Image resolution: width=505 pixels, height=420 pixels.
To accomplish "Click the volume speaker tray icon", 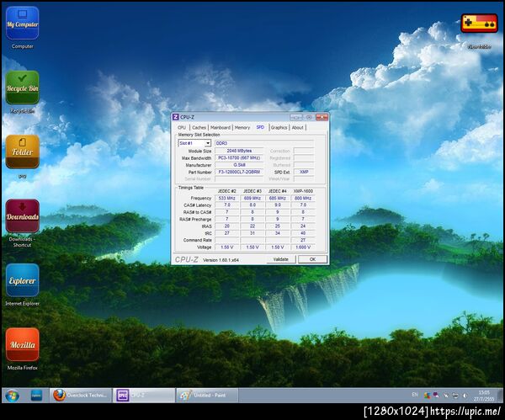I will (465, 396).
